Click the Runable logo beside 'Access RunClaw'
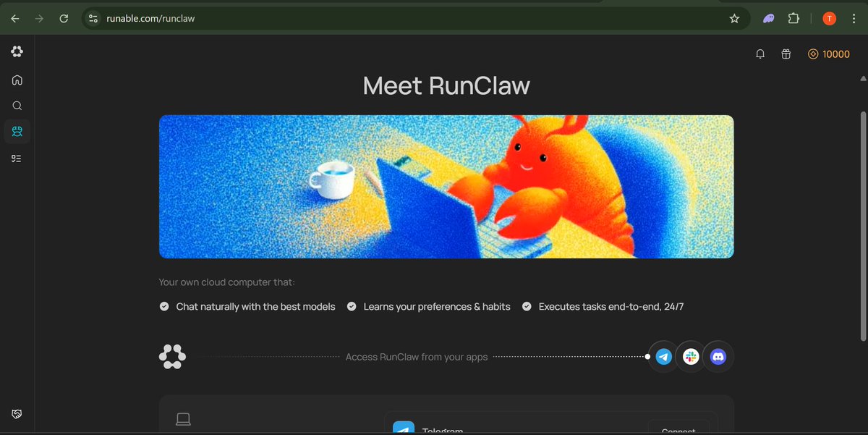 coord(172,357)
